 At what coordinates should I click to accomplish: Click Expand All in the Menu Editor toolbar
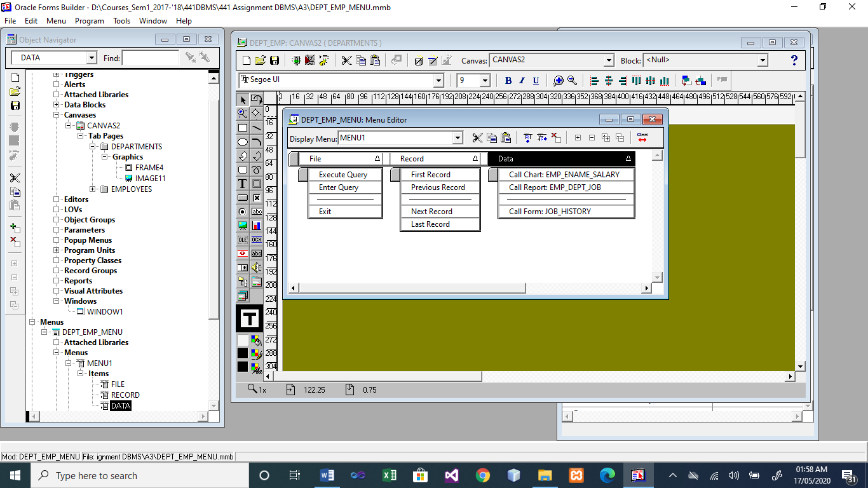[x=606, y=138]
